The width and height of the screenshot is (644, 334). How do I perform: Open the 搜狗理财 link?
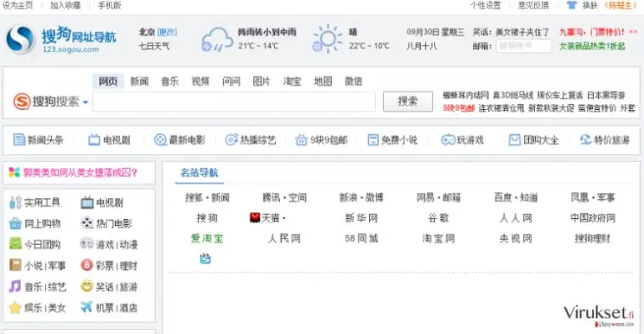[x=593, y=238]
